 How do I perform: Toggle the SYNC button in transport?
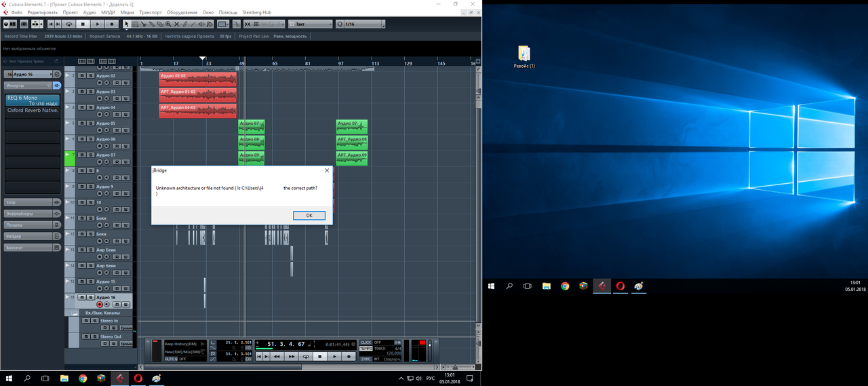[x=366, y=359]
